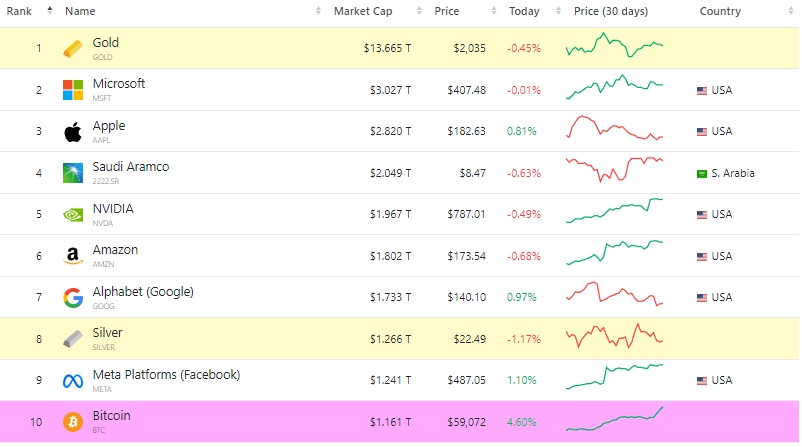Click the 0.97% daily change value
Image resolution: width=802 pixels, height=447 pixels.
[522, 297]
